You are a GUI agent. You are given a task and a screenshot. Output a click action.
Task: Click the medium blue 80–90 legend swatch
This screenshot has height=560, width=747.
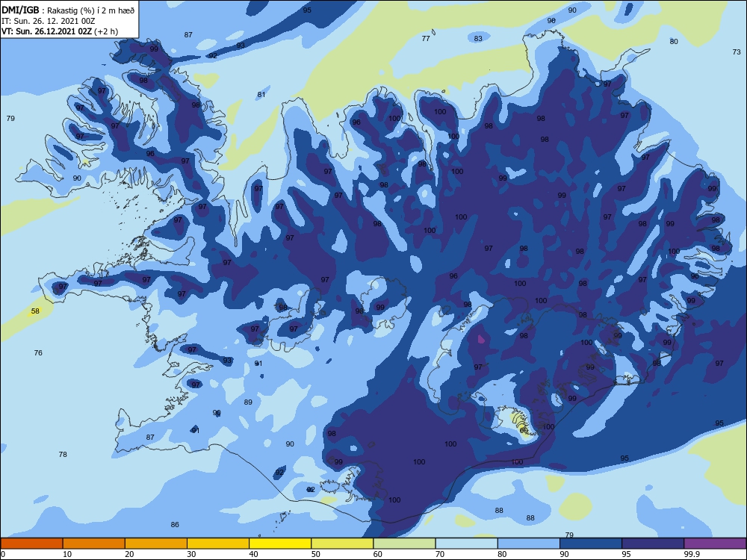pos(529,544)
